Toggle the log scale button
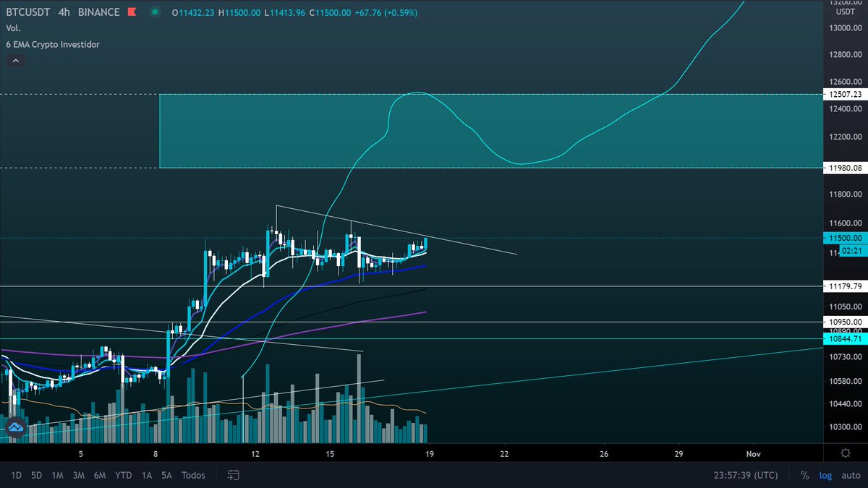Screen dimensions: 868x488 824,476
